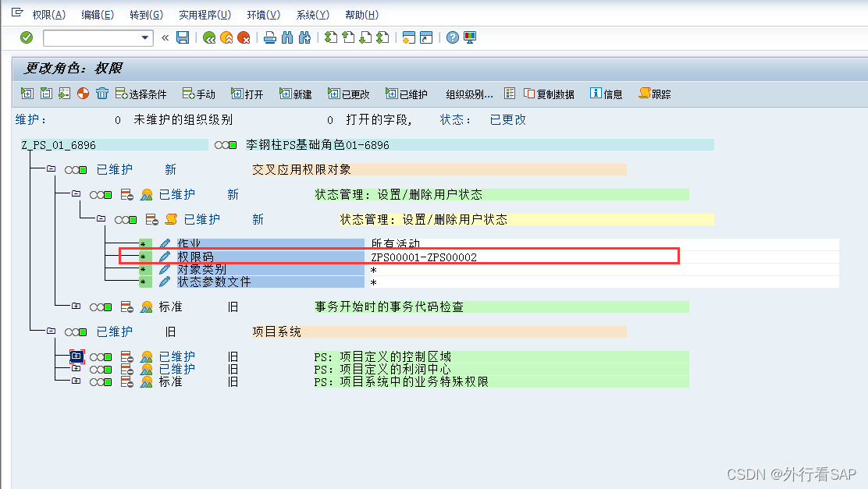868x489 pixels.
Task: Click the asterisk full-authorization box for 权限码
Action: tap(146, 257)
